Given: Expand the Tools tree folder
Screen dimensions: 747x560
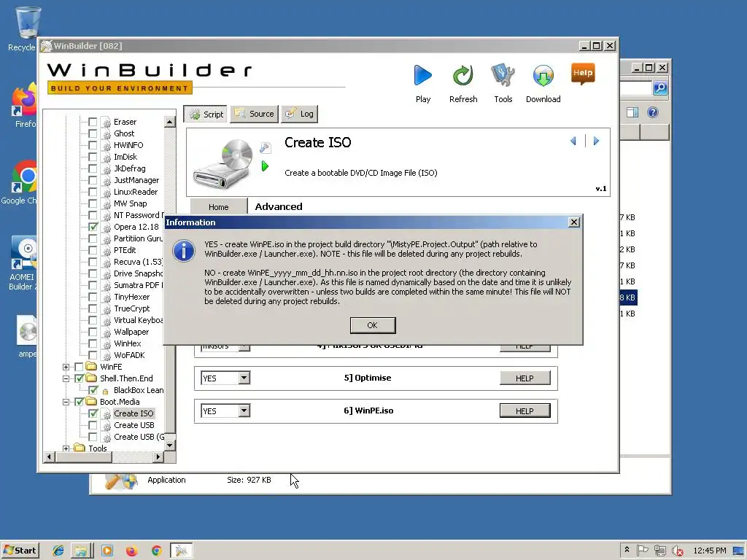Looking at the screenshot, I should 66,448.
